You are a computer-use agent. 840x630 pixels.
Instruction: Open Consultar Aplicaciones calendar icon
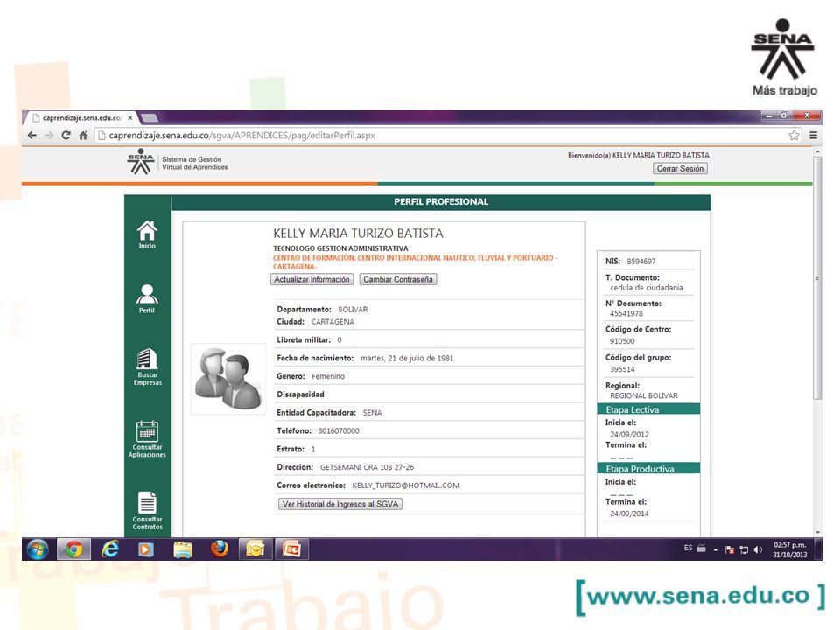coord(147,439)
